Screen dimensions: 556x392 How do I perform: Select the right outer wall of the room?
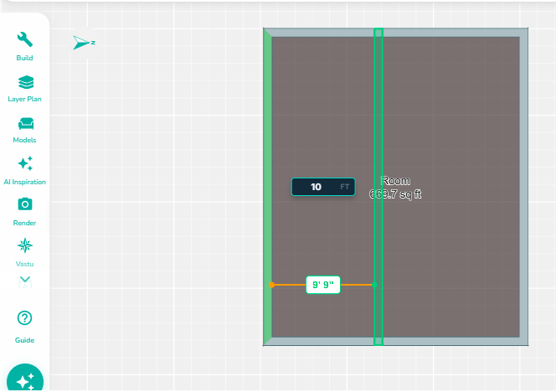click(524, 187)
